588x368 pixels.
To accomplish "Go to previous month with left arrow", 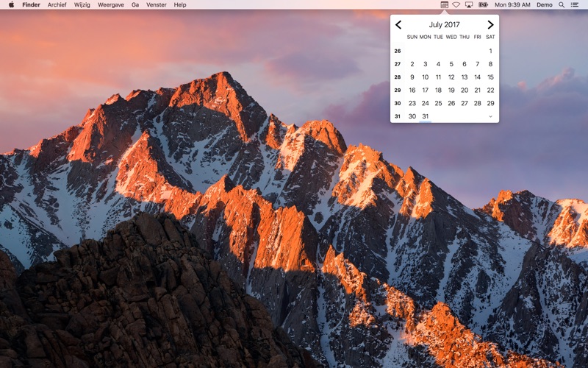I will pyautogui.click(x=398, y=25).
